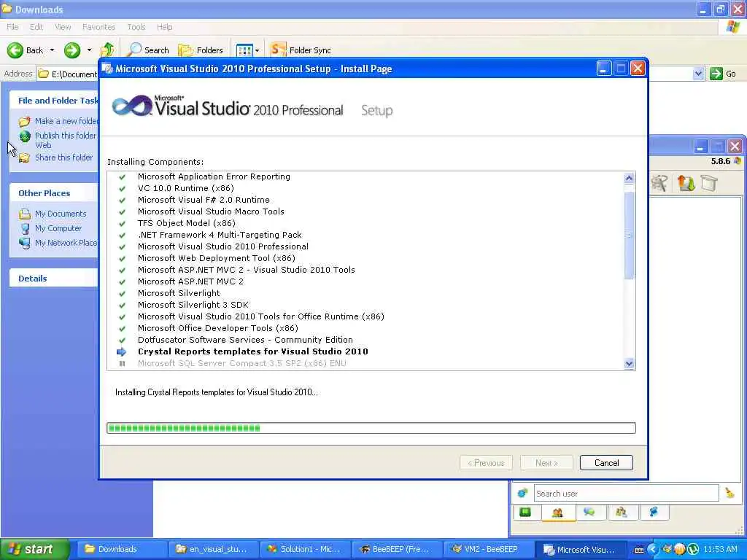The width and height of the screenshot is (747, 560).
Task: Click the Visual Studio infinity logo
Action: pyautogui.click(x=132, y=105)
